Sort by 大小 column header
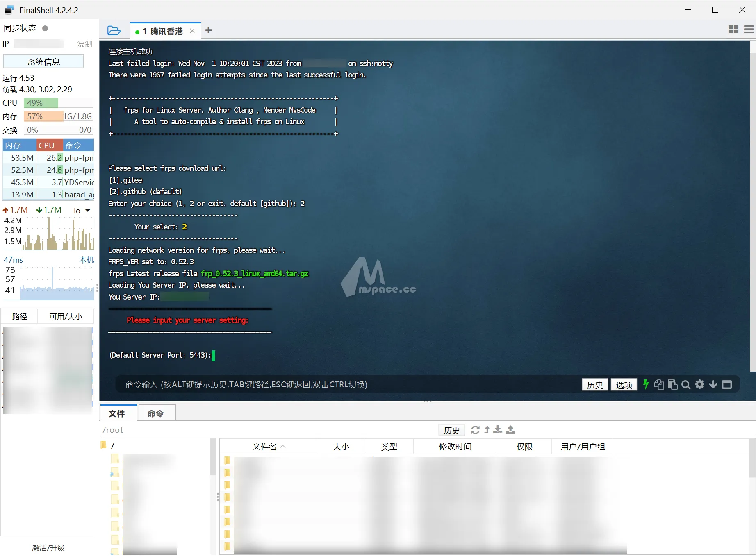Viewport: 756px width, 556px height. 341,447
